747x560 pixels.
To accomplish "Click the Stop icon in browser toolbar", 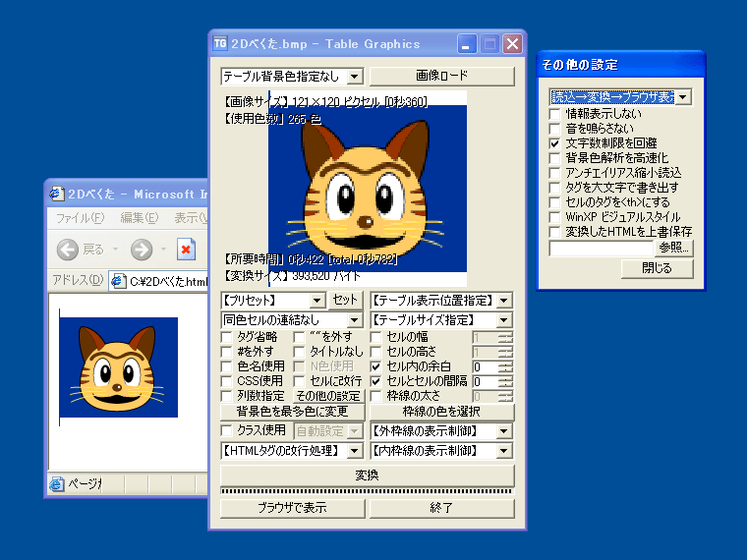I will pos(186,249).
